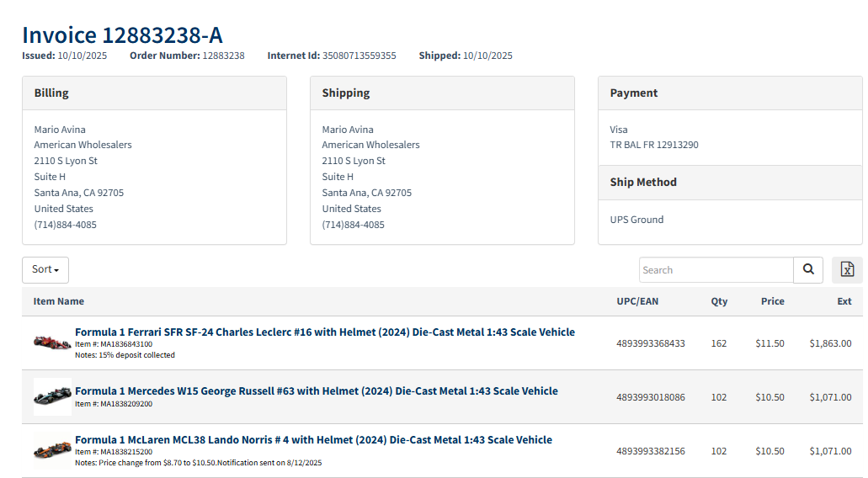Click the Ship Method heading
Image resolution: width=868 pixels, height=478 pixels.
coord(643,182)
